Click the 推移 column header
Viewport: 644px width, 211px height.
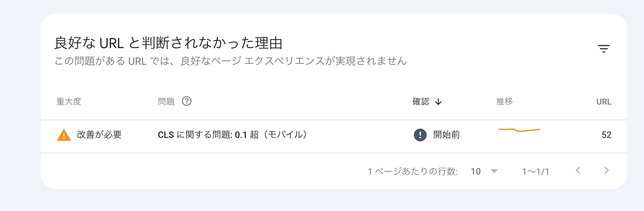tap(505, 102)
